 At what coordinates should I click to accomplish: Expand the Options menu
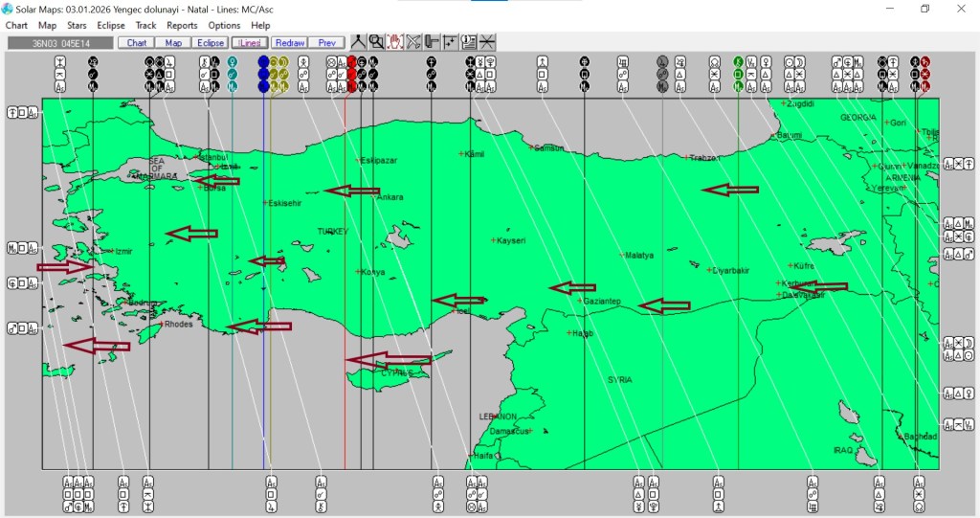[x=224, y=25]
